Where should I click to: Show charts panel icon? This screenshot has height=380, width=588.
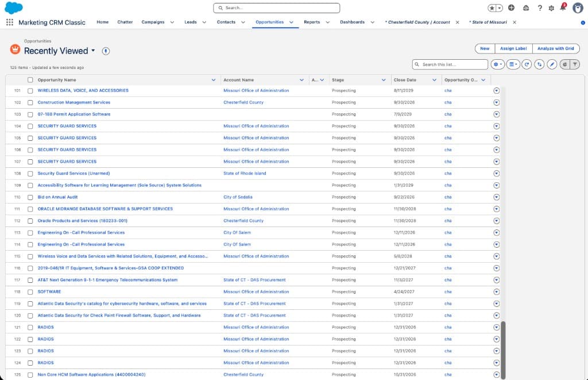(x=565, y=64)
